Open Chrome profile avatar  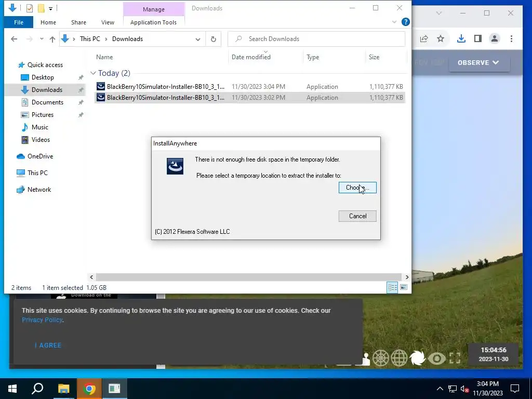click(495, 38)
